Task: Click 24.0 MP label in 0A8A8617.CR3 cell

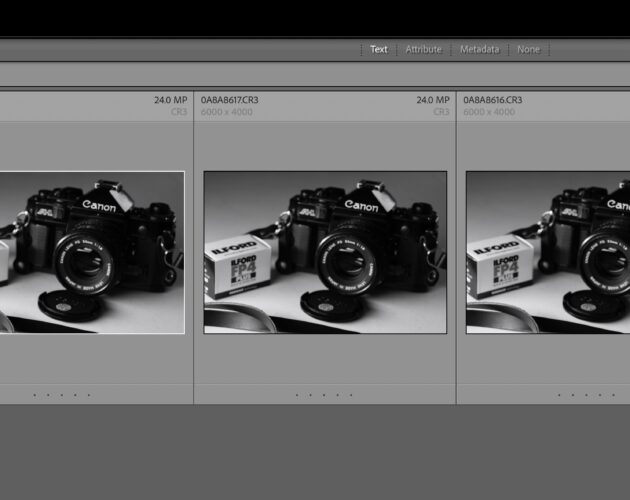Action: pos(433,100)
